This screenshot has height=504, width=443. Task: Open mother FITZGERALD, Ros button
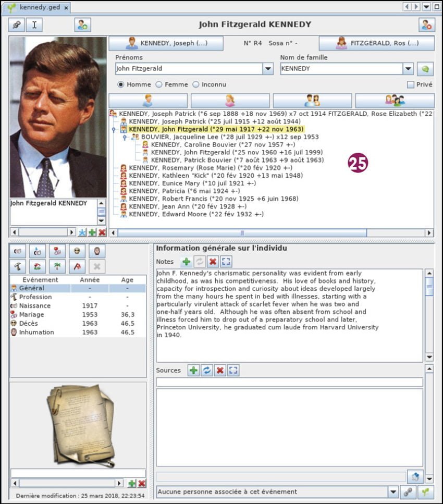[376, 43]
